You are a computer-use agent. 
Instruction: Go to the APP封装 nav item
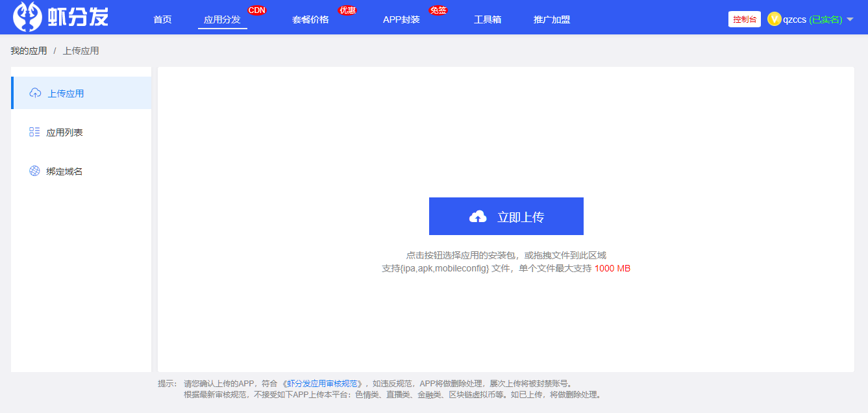click(x=401, y=19)
